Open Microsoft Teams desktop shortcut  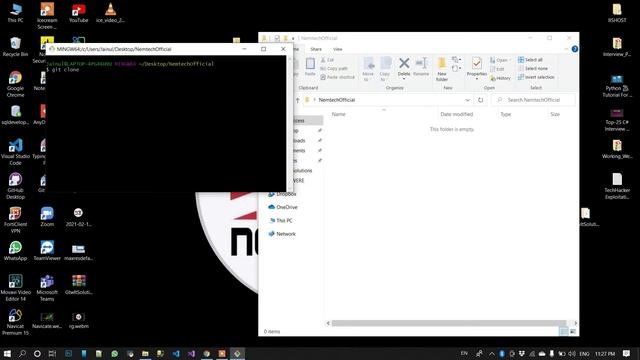coord(47,288)
